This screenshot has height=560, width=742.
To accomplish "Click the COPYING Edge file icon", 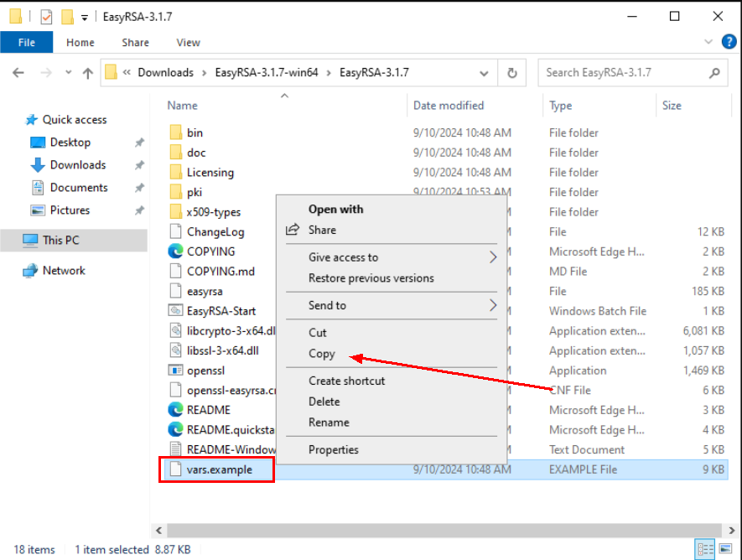I will pyautogui.click(x=175, y=251).
